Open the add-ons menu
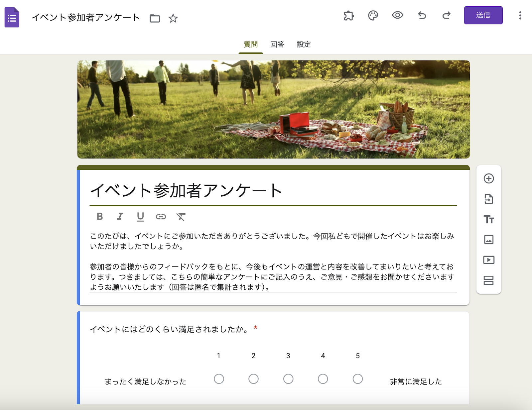532x410 pixels. coord(348,16)
